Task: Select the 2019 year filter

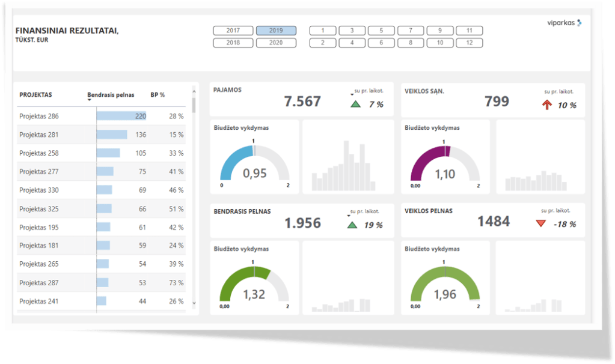Action: pyautogui.click(x=276, y=31)
